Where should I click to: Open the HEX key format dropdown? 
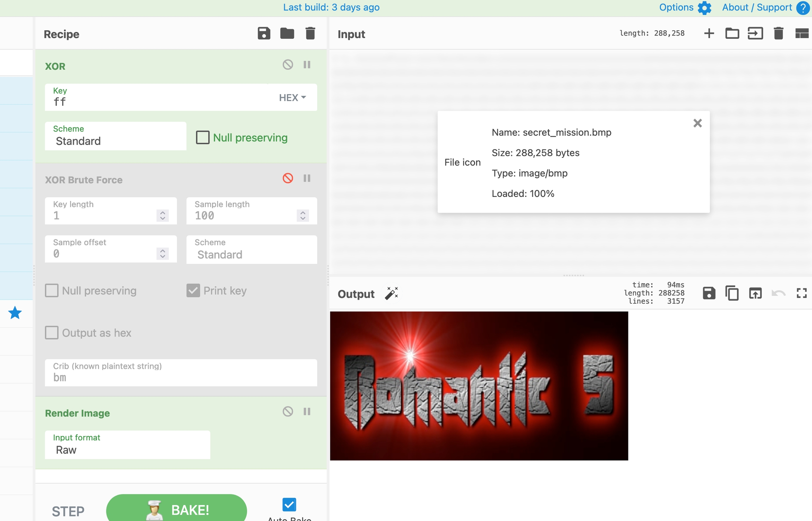[x=292, y=98]
